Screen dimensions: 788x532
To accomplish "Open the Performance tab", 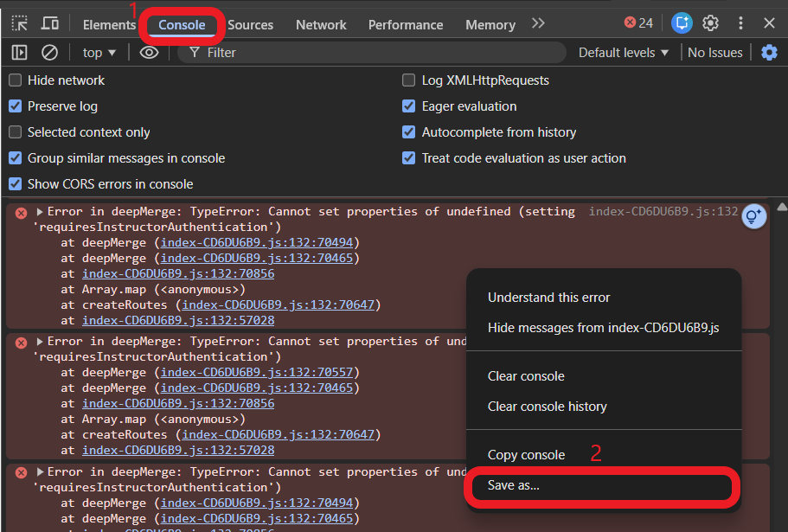I will click(406, 24).
